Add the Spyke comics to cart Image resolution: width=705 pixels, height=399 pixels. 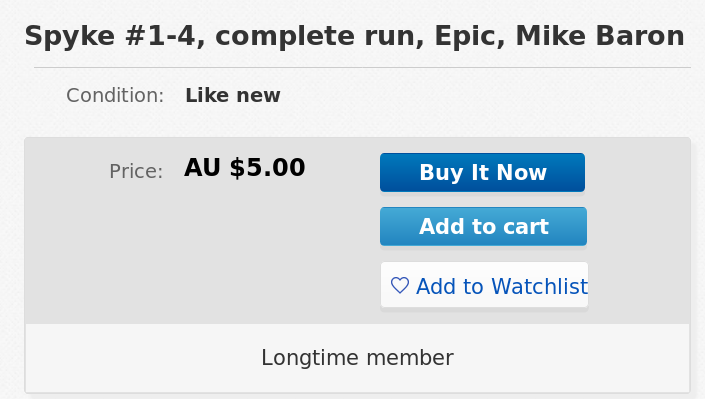[x=483, y=226]
